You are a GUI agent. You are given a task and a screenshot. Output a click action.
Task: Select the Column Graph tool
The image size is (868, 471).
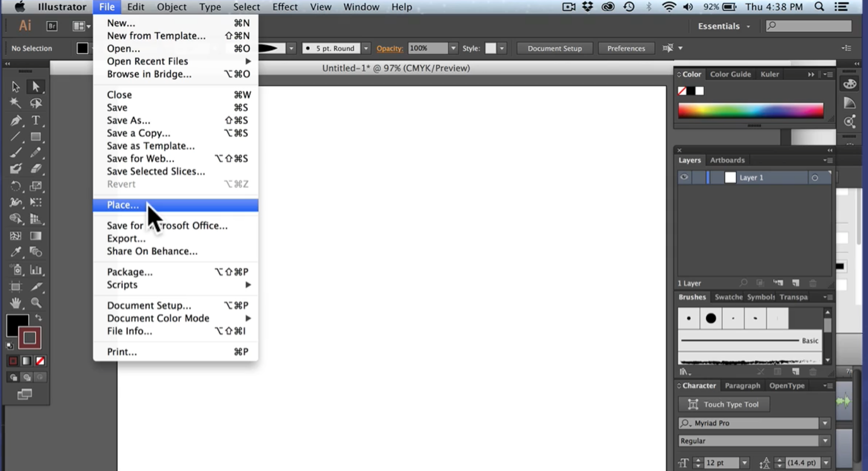(35, 270)
